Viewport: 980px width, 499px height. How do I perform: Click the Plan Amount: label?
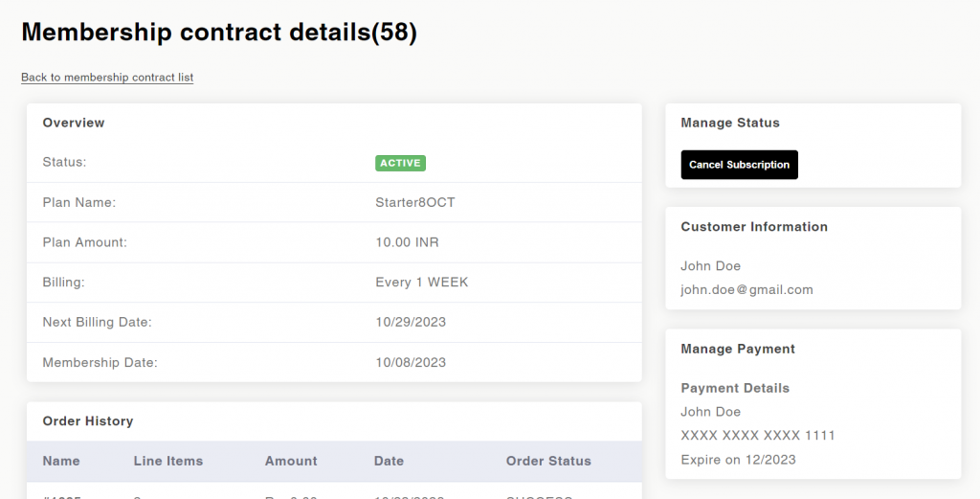click(x=85, y=242)
